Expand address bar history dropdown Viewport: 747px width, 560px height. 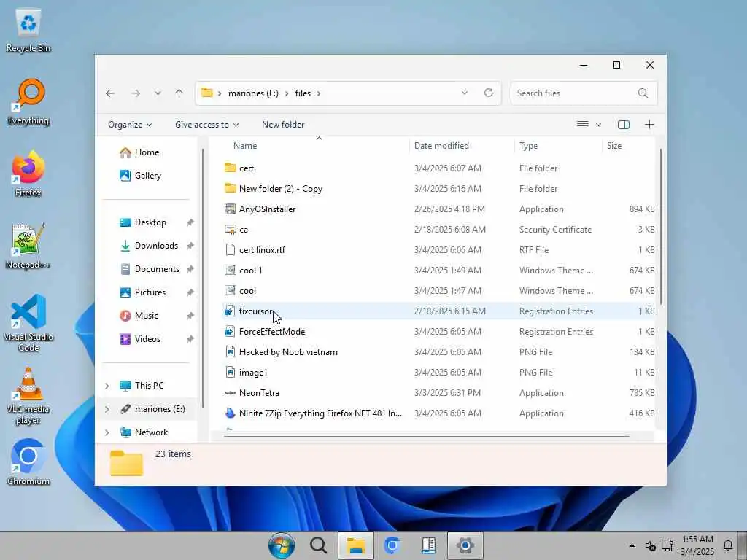pyautogui.click(x=465, y=93)
